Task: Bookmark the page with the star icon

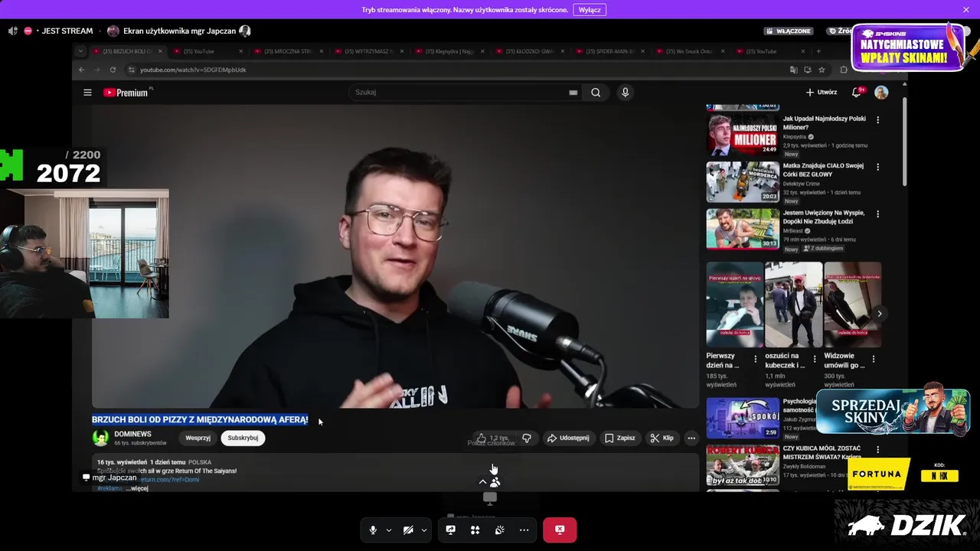Action: point(822,70)
